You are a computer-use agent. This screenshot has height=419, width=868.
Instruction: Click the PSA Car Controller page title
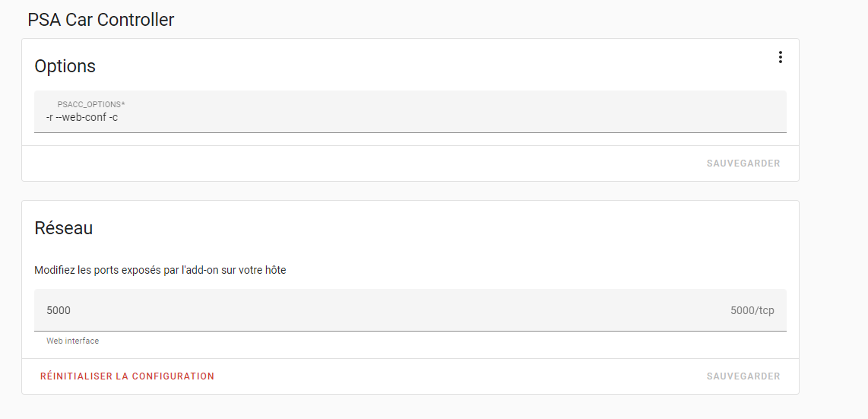(x=100, y=20)
